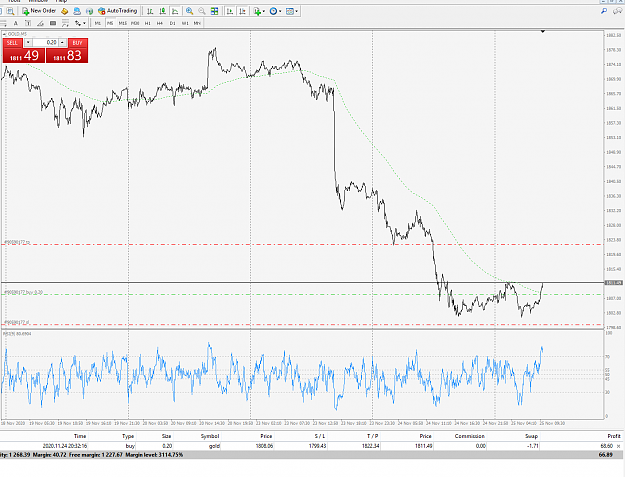625x477 pixels.
Task: Click the chart shift triangle marker
Action: click(542, 31)
